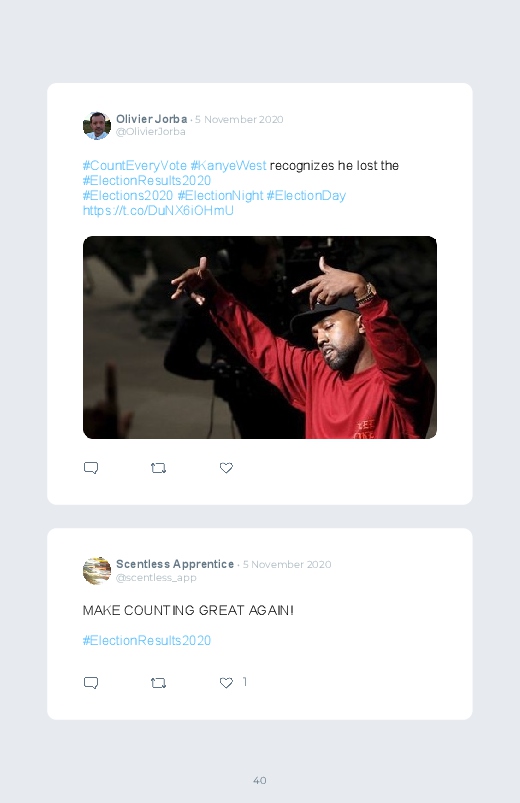Open the #CountEveryVote hashtag
This screenshot has width=520, height=803.
click(135, 165)
